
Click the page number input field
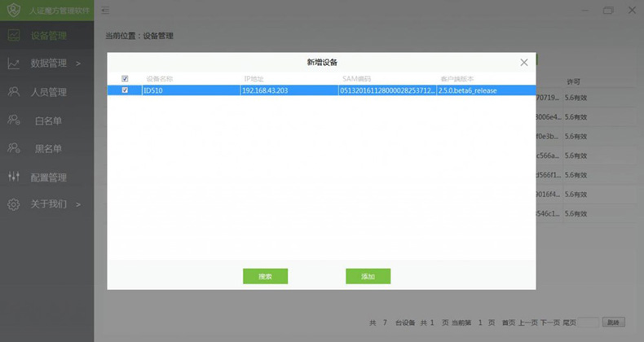[589, 322]
